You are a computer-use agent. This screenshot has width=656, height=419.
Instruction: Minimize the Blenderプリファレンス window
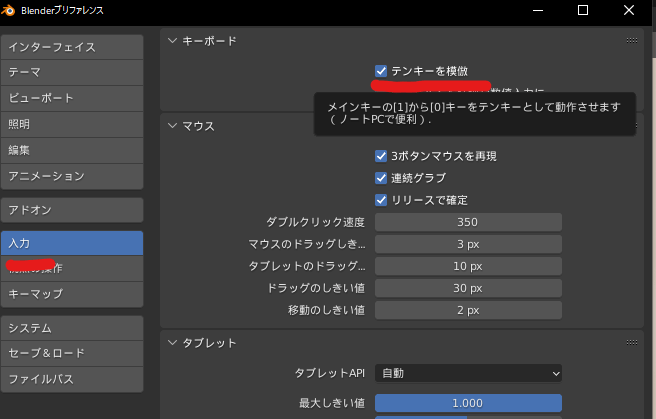(x=538, y=10)
